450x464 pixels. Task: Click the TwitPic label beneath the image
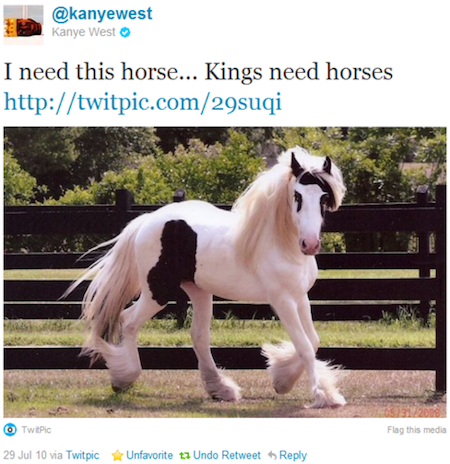tap(36, 430)
